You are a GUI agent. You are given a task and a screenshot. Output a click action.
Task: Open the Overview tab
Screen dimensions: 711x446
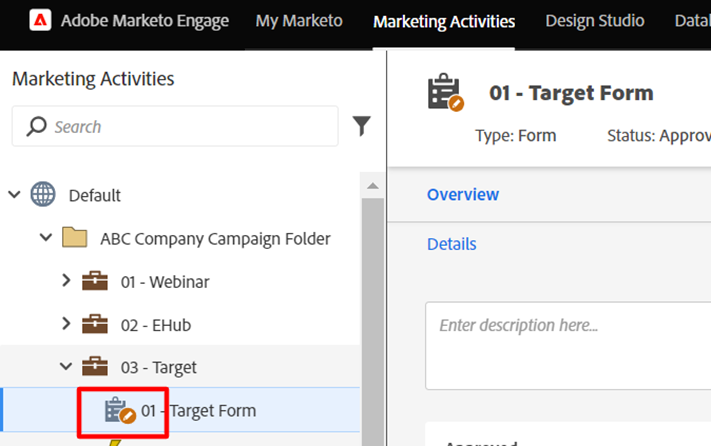(x=463, y=194)
